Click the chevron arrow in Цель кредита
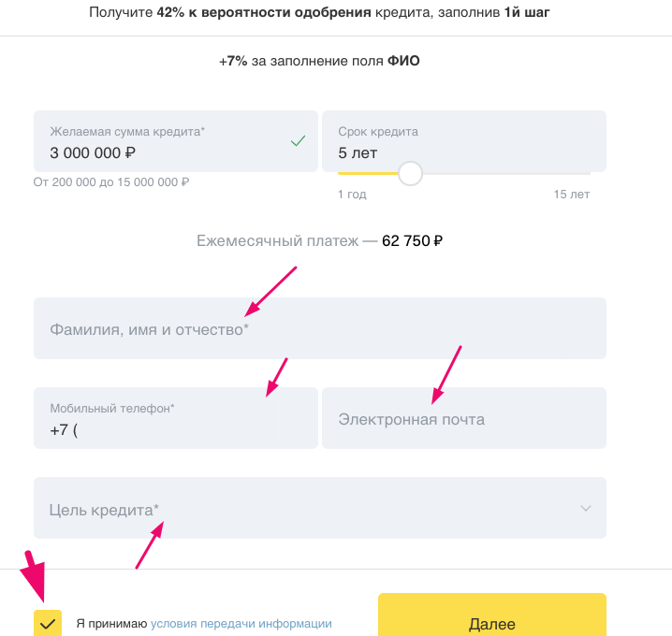Image resolution: width=672 pixels, height=636 pixels. (x=586, y=509)
